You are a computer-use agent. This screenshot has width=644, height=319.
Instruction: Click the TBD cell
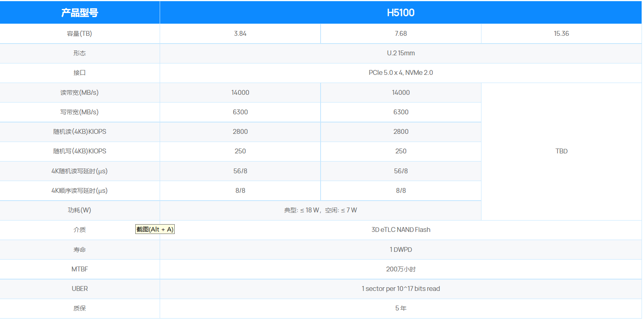point(561,151)
